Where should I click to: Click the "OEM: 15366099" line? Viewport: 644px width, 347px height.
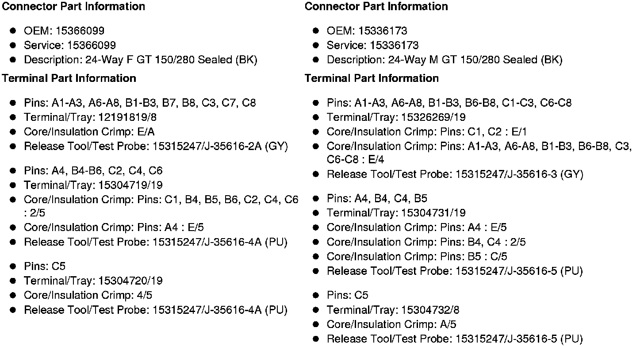(64, 31)
